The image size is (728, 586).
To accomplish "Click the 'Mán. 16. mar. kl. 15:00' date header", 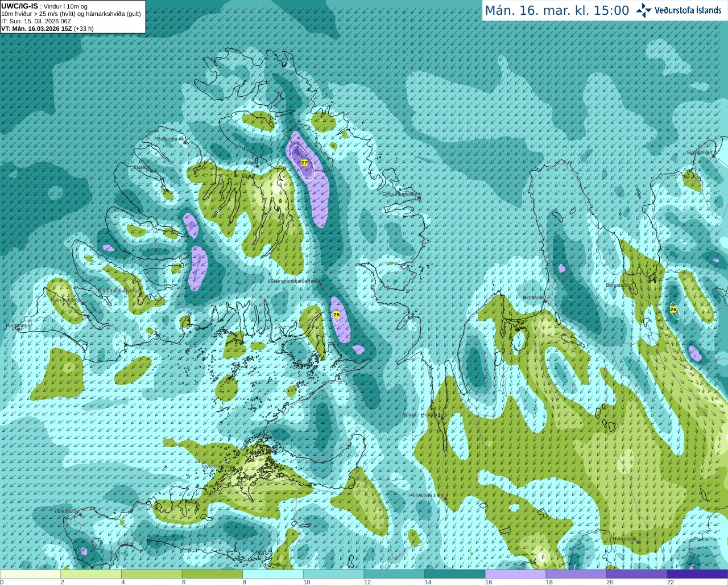I will coord(557,11).
